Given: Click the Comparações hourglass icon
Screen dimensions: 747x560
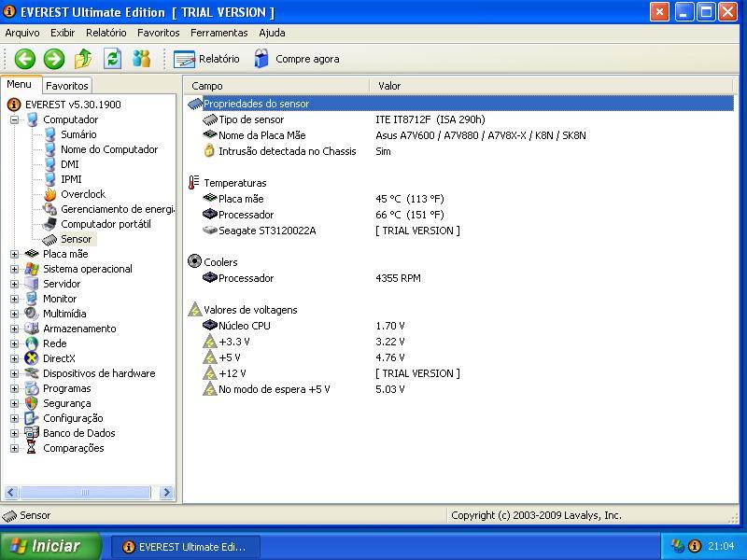Looking at the screenshot, I should (x=32, y=448).
